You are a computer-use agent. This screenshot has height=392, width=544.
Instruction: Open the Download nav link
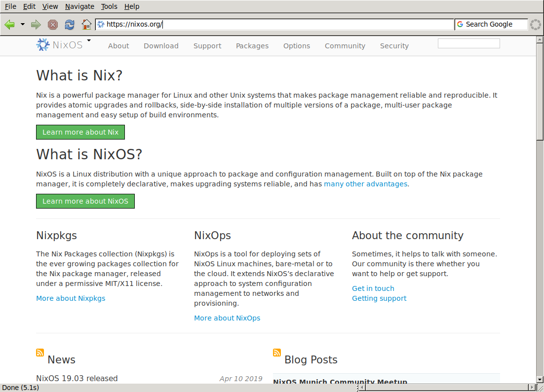pos(161,46)
